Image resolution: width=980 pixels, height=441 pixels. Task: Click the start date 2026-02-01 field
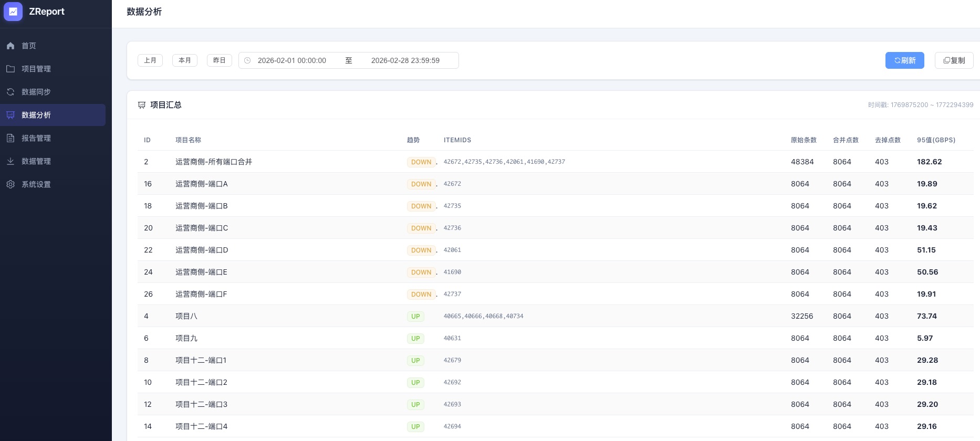(292, 60)
